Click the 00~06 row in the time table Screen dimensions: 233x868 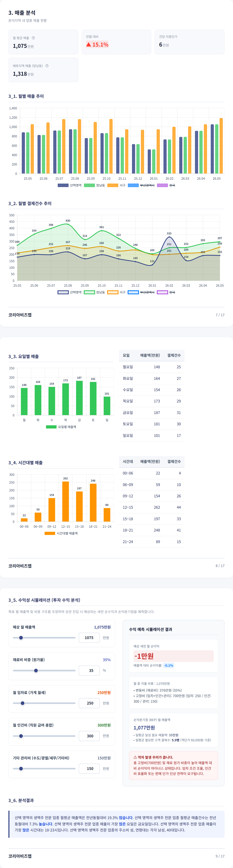tap(152, 473)
